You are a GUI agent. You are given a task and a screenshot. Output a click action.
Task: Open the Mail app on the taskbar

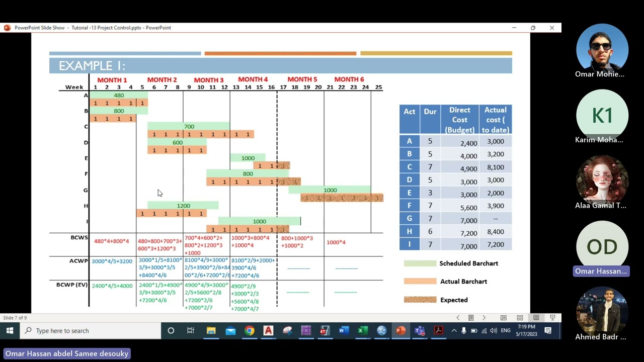click(230, 330)
